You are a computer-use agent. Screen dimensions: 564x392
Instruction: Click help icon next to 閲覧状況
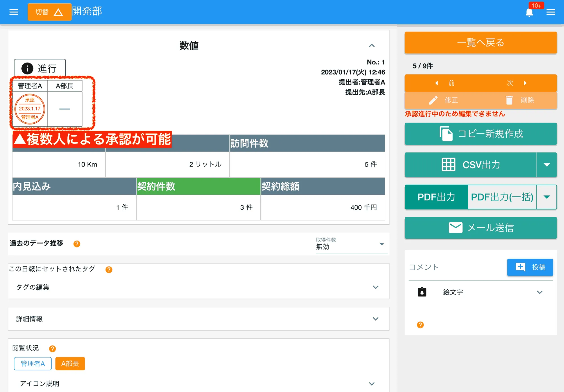pos(52,349)
